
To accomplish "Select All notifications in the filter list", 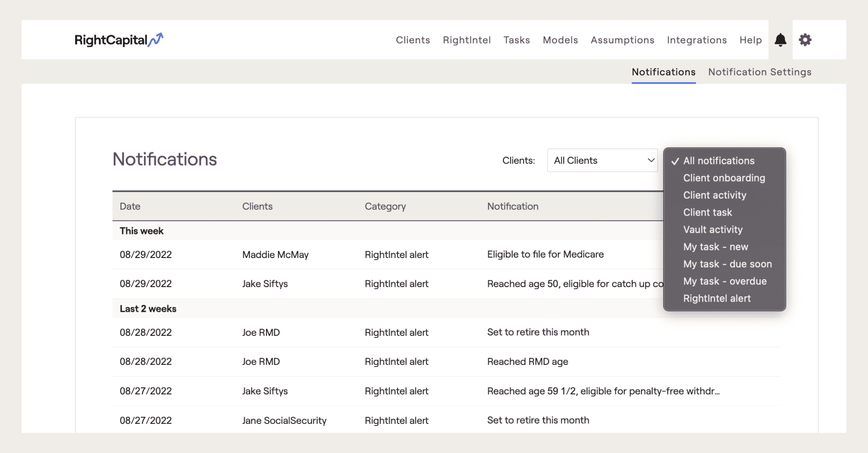I will point(719,161).
